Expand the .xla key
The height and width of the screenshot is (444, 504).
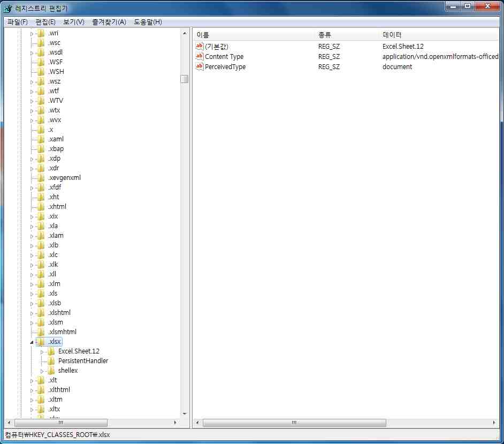pos(32,227)
